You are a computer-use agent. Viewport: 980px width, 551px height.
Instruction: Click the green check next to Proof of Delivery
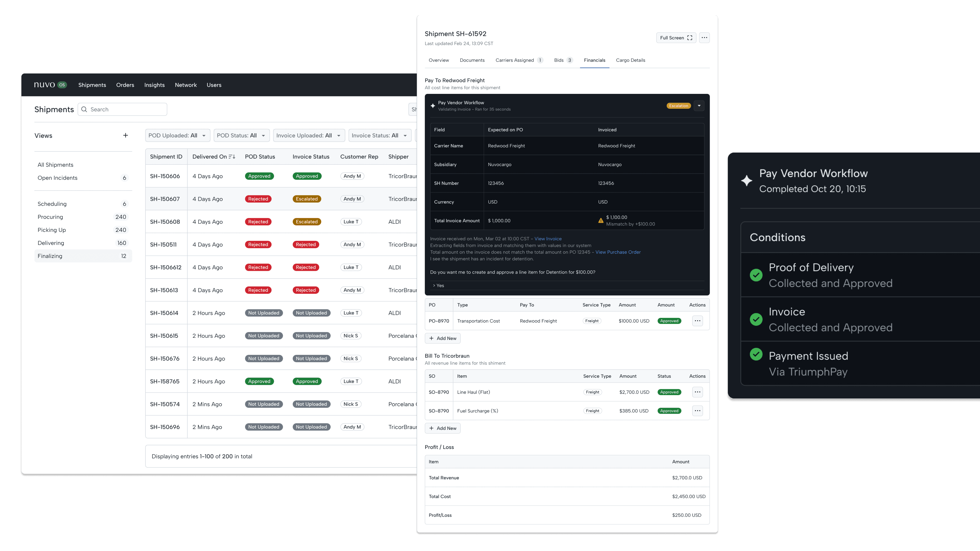pyautogui.click(x=756, y=275)
